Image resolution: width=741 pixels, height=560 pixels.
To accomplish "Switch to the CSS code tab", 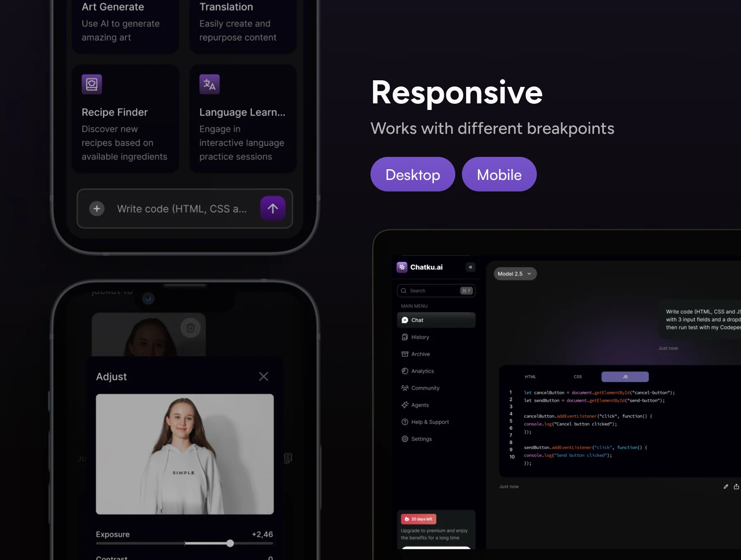I will click(578, 377).
